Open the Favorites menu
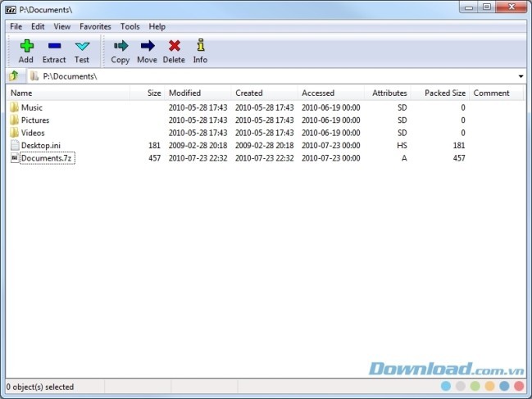 [x=95, y=26]
